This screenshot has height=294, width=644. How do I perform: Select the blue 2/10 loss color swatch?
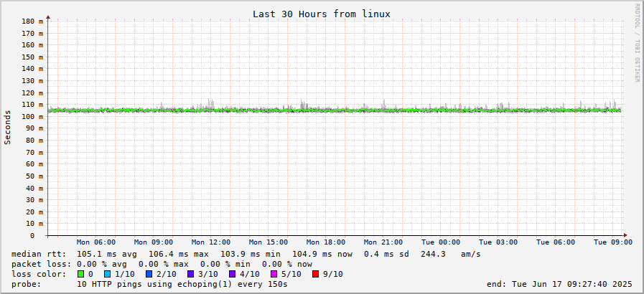click(149, 274)
